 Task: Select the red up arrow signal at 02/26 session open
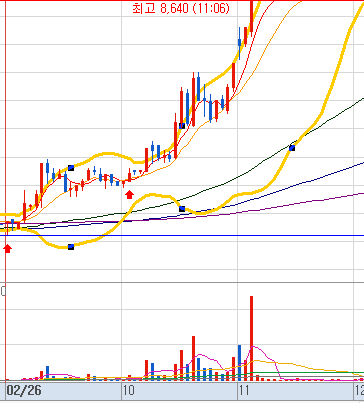8,248
